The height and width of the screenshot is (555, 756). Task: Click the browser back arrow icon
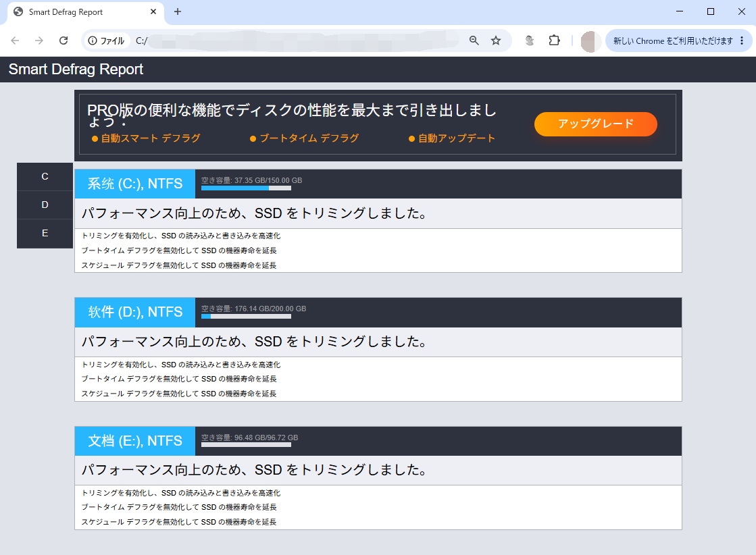(x=15, y=41)
